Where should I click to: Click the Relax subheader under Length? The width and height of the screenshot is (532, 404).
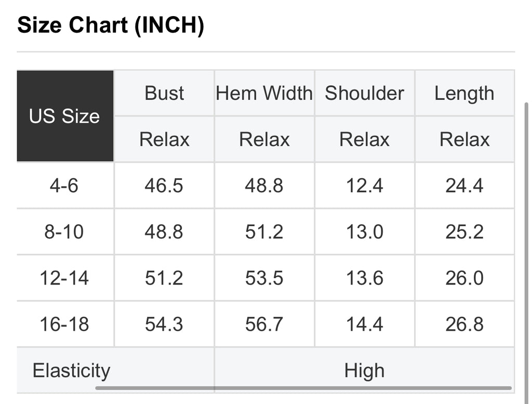pos(464,139)
